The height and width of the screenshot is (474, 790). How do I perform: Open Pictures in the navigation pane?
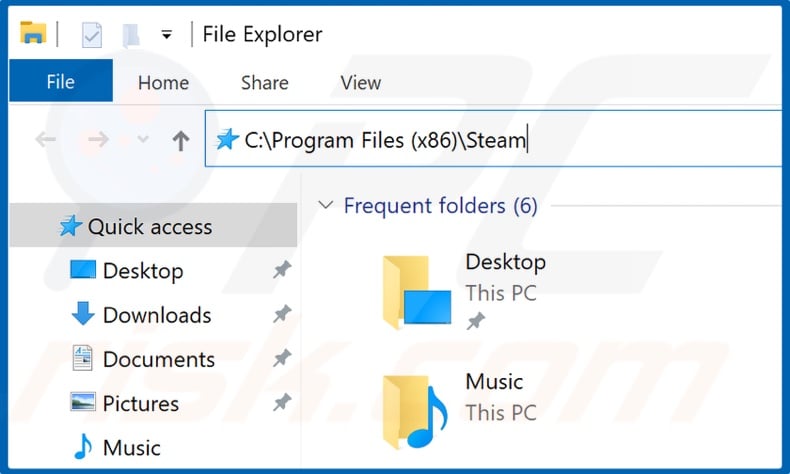tap(140, 403)
